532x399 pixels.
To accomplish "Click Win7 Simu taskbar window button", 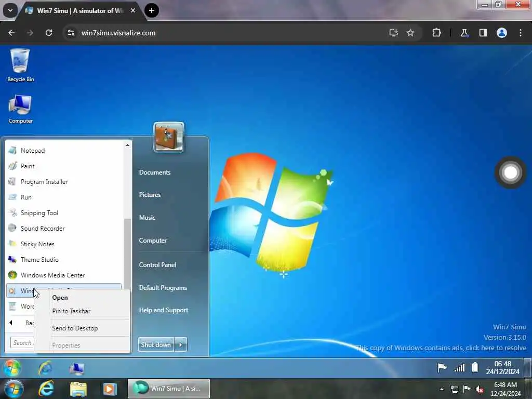I will 169,389.
